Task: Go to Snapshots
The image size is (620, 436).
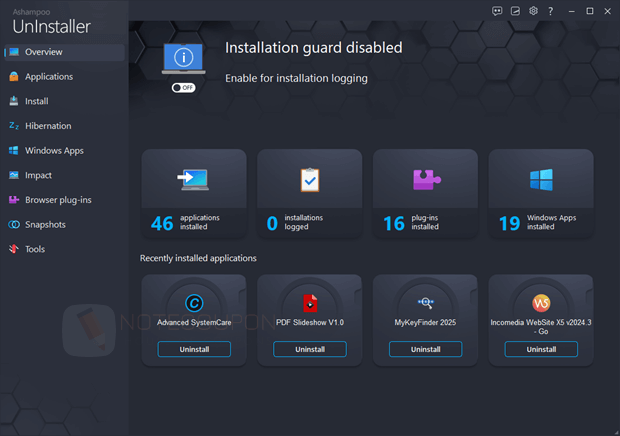Action: click(x=64, y=225)
